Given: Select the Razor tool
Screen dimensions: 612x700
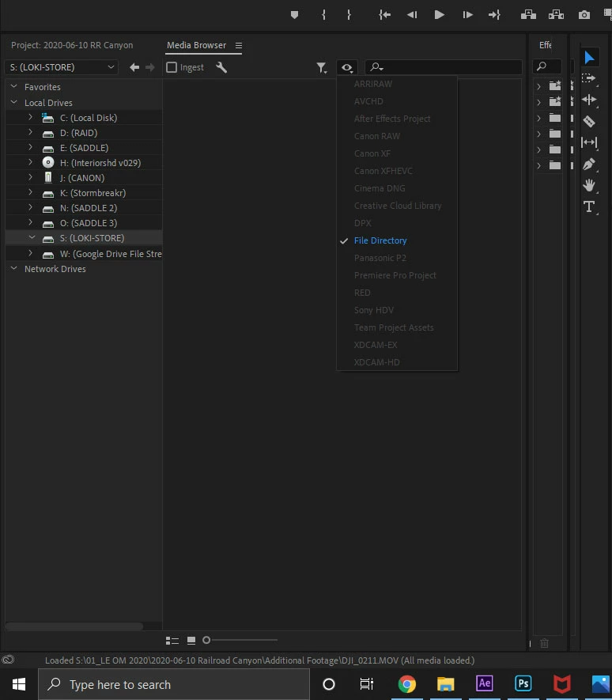Looking at the screenshot, I should [589, 121].
